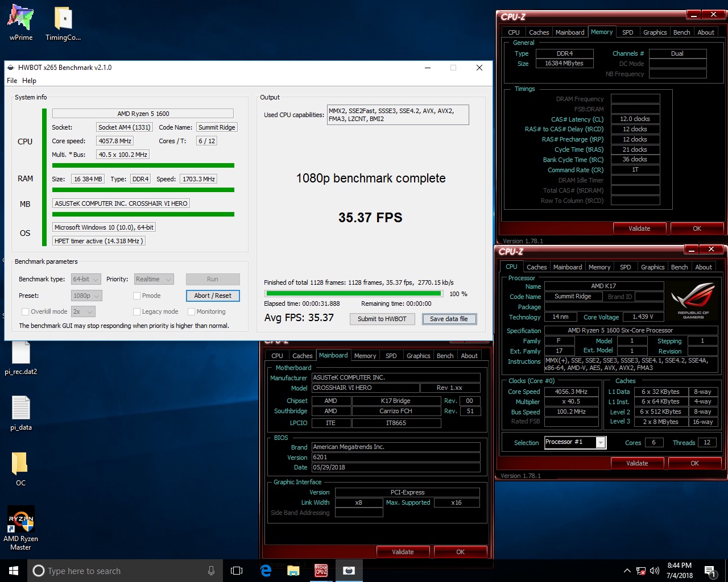
Task: Open Mainboard tab in Memory CPU-Z window
Action: (570, 32)
